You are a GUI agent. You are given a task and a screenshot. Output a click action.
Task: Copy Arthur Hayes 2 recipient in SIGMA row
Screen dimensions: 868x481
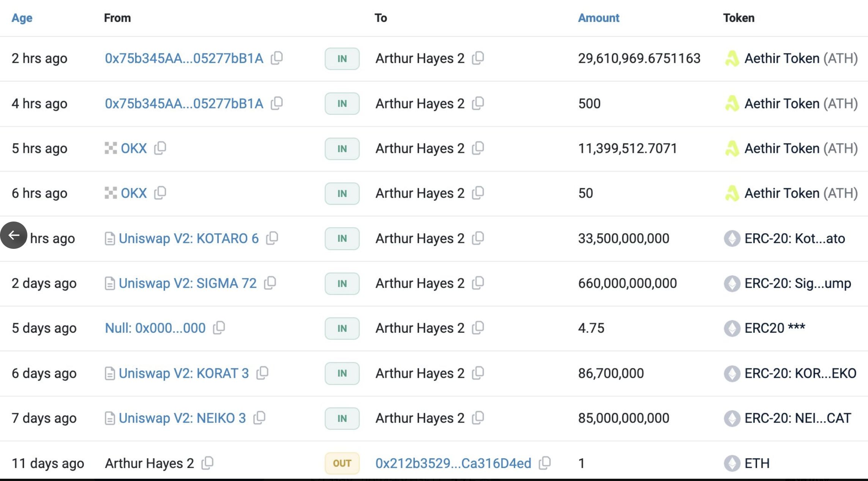[478, 283]
